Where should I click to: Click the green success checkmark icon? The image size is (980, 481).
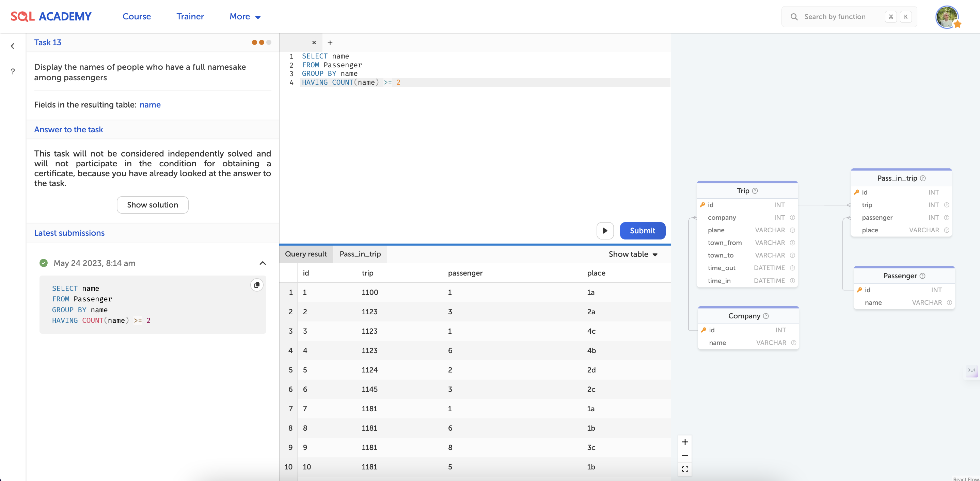[44, 263]
